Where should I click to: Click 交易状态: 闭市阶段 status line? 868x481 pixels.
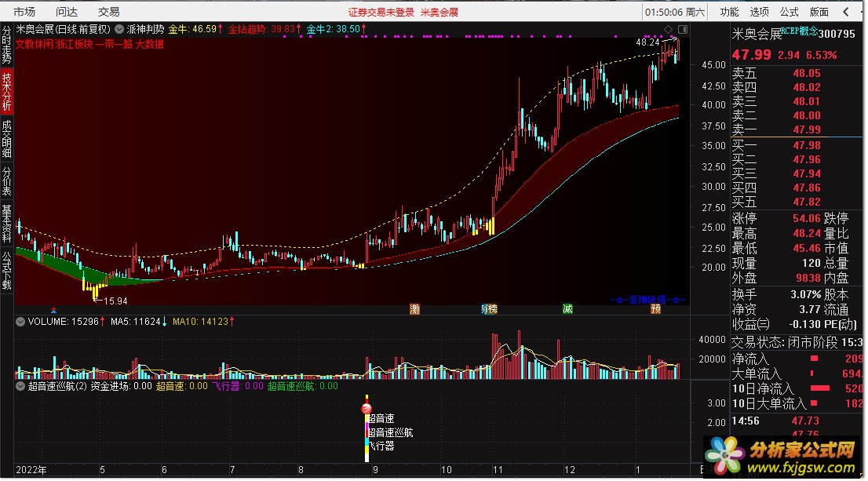click(797, 343)
